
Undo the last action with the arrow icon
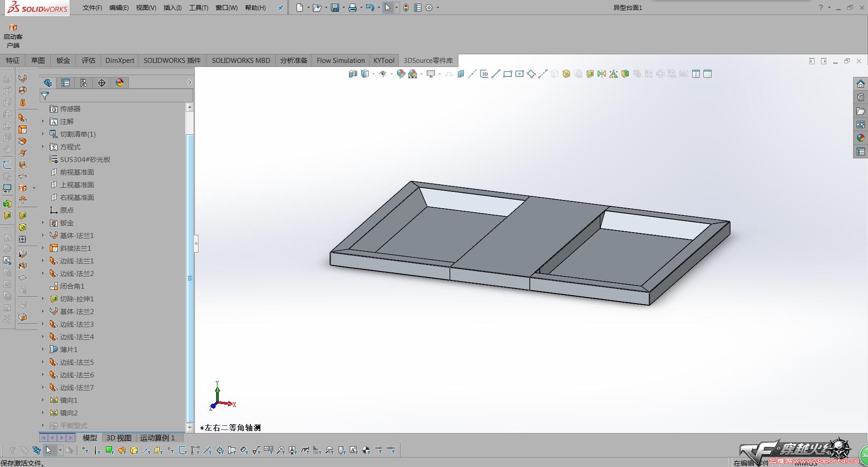[x=370, y=8]
